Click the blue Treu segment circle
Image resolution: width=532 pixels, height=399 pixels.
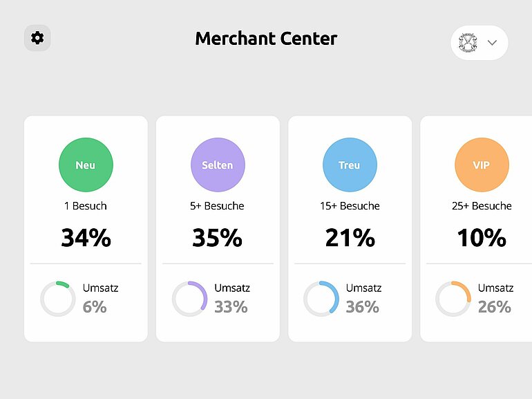pyautogui.click(x=350, y=165)
